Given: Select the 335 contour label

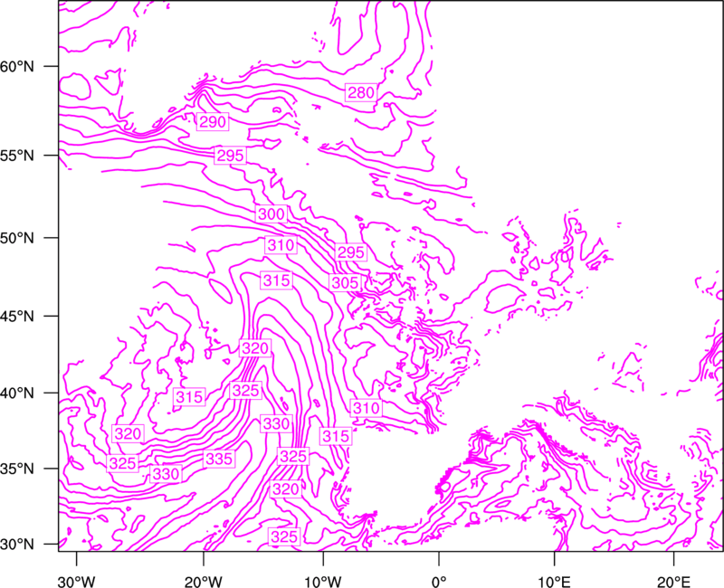Looking at the screenshot, I should (x=219, y=459).
